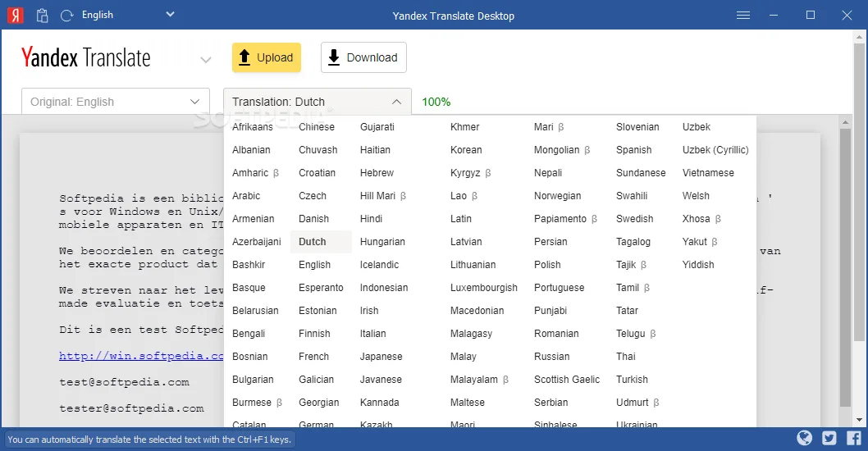This screenshot has width=868, height=451.
Task: Select Russian language
Action: 551,357
